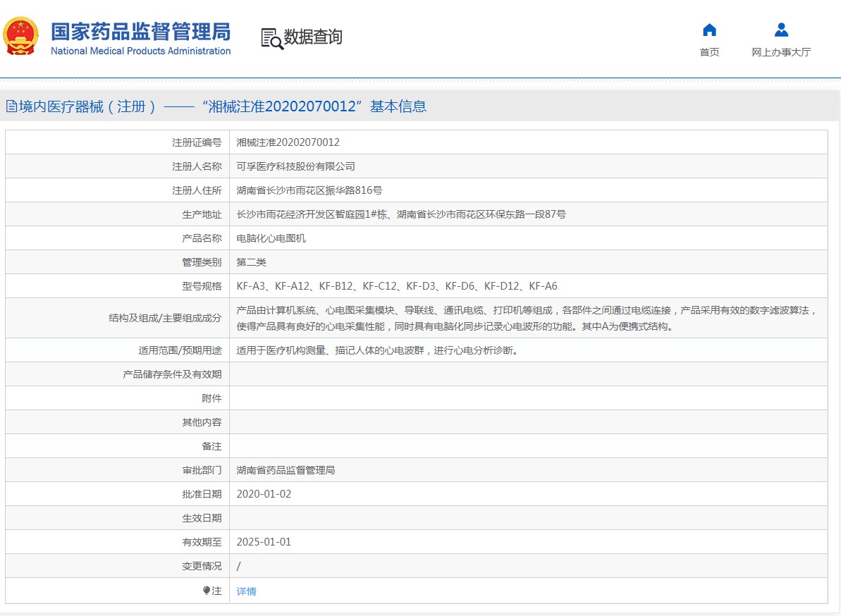841x616 pixels.
Task: Select the registration number 湘械注准20202070012 value cell
Action: click(x=288, y=142)
